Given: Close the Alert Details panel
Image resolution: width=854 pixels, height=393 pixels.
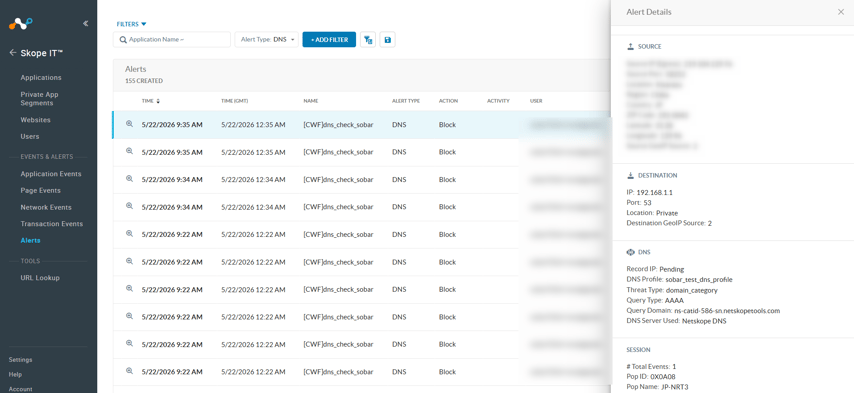Looking at the screenshot, I should (x=840, y=12).
